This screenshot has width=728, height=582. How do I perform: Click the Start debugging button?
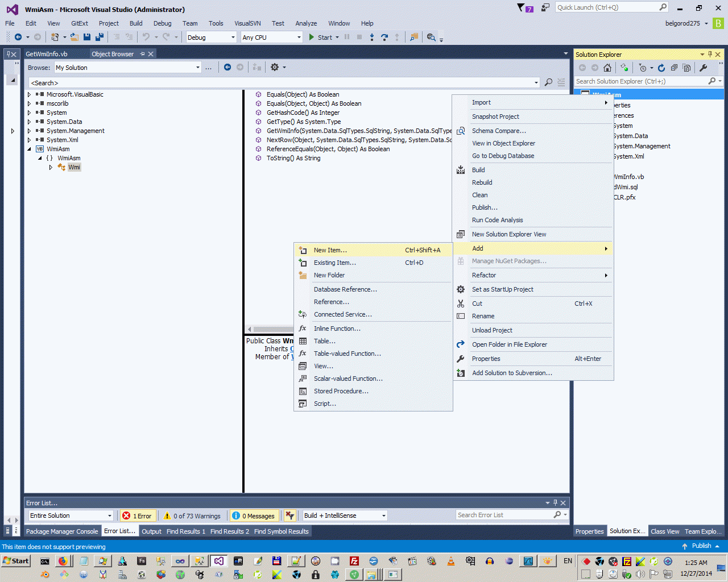tap(320, 37)
